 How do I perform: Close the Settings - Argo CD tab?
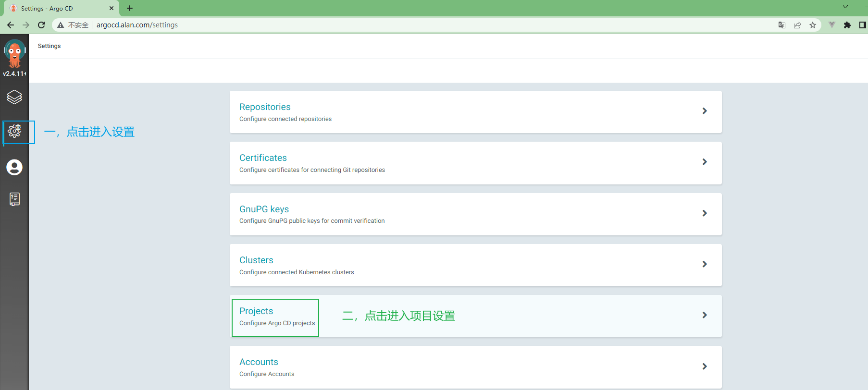tap(112, 8)
